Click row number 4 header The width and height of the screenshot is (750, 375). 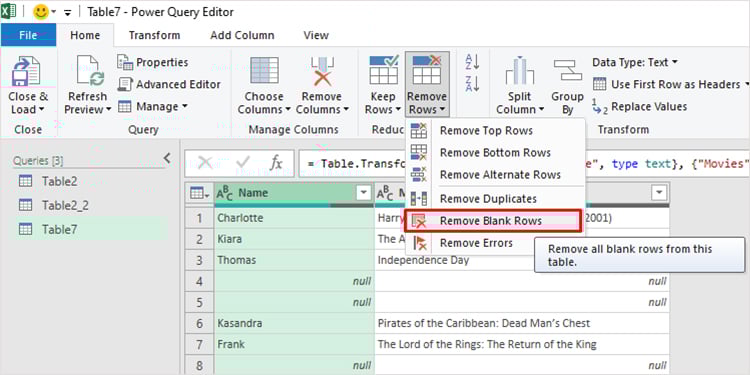coord(199,281)
